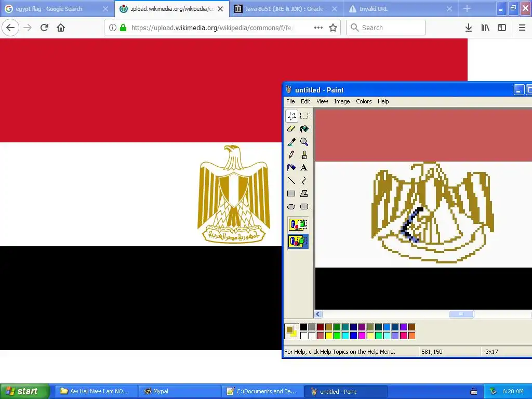
Task: Switch to Mypal in the taskbar
Action: point(180,391)
